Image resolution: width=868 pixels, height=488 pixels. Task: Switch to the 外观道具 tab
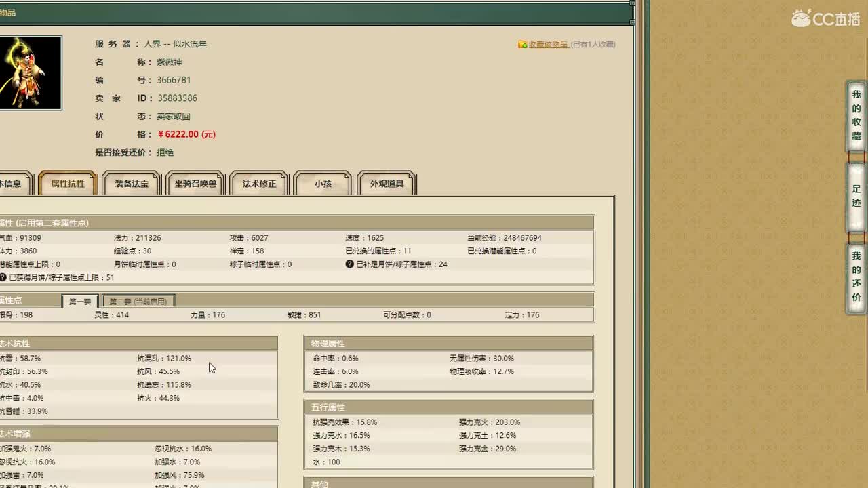[x=387, y=184]
